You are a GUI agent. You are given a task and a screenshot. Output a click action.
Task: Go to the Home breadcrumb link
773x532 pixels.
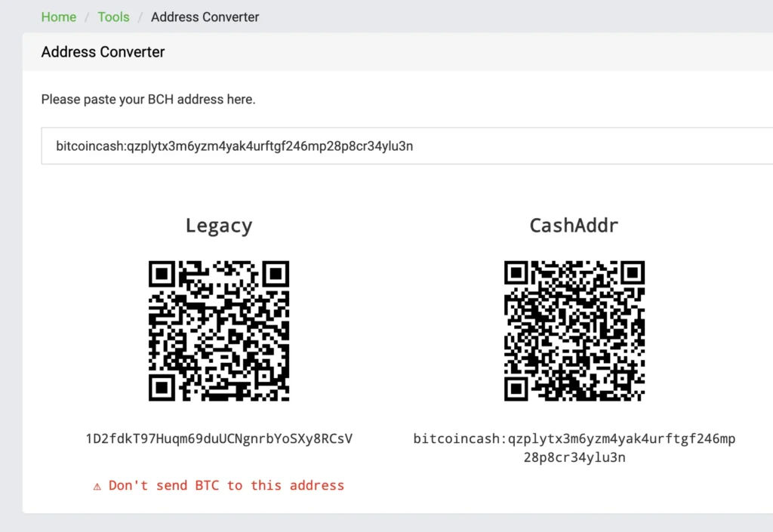point(59,17)
